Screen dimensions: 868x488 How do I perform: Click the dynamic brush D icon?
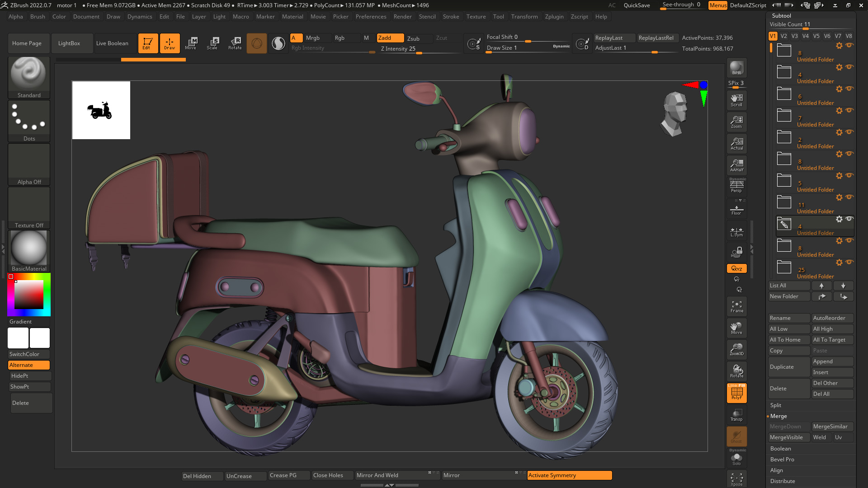[x=582, y=44]
